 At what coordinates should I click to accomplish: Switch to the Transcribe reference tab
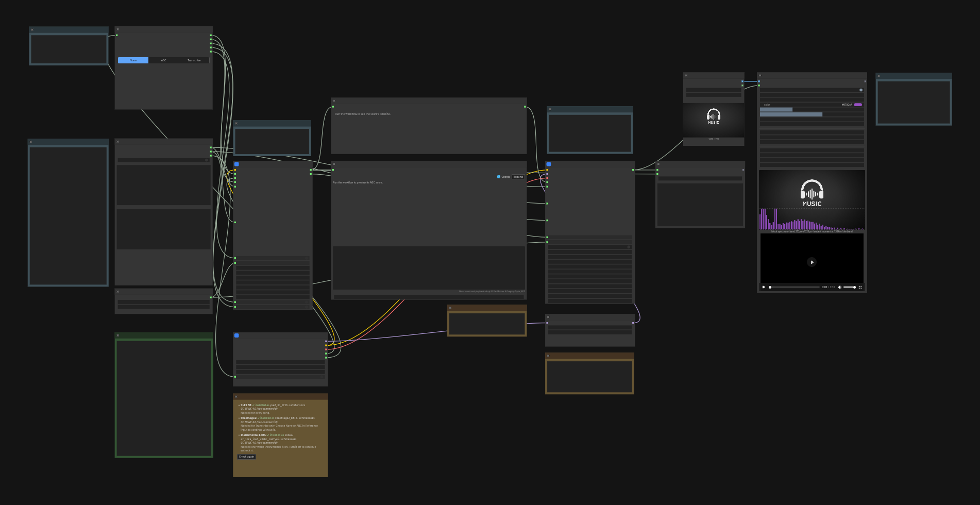pyautogui.click(x=194, y=60)
